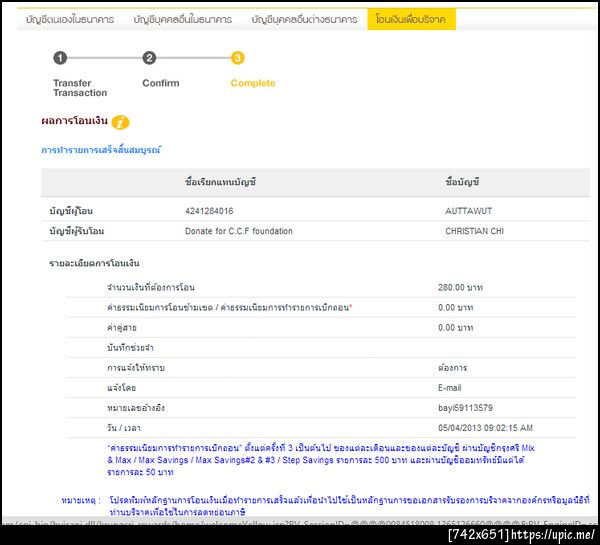Viewport: 600px width, 545px height.
Task: Click the แจ้งโดย label
Action: [121, 388]
